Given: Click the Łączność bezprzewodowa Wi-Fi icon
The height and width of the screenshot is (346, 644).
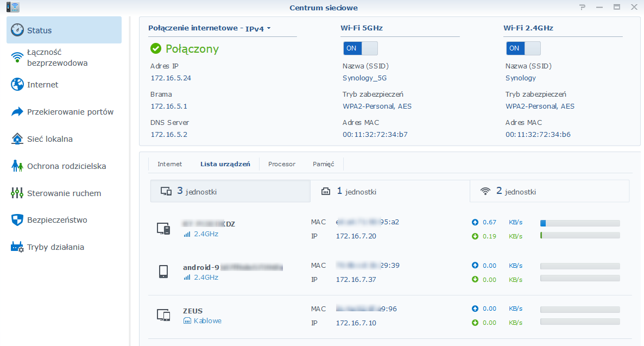Looking at the screenshot, I should 17,57.
